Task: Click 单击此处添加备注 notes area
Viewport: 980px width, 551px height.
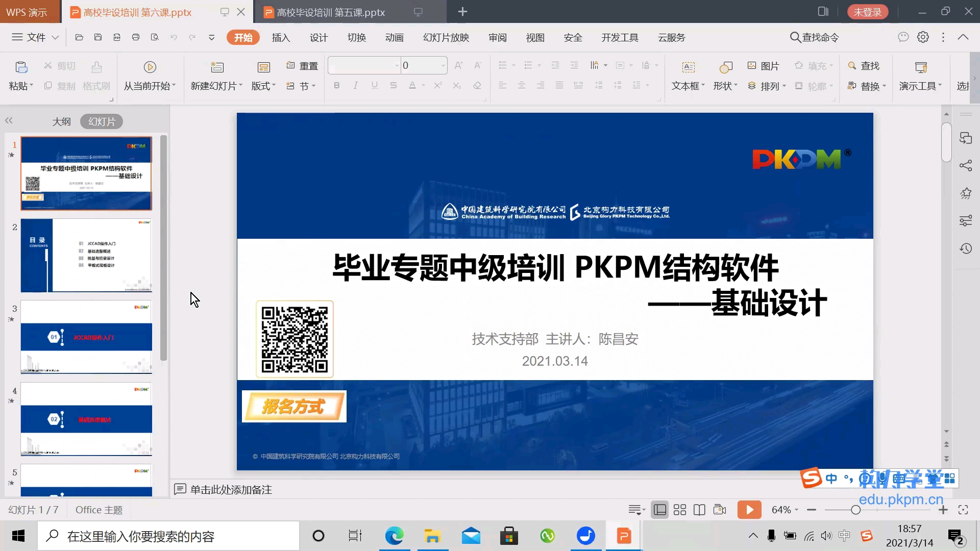Action: point(231,489)
